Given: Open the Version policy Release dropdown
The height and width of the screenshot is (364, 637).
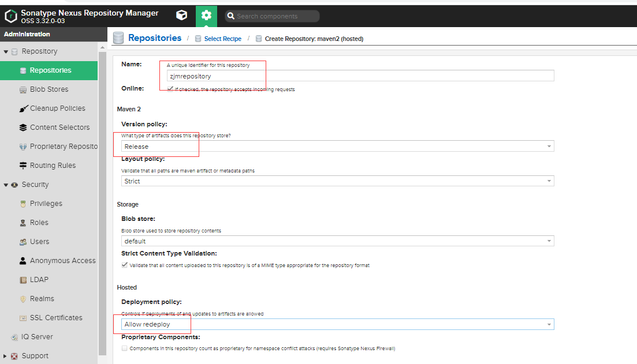Looking at the screenshot, I should pyautogui.click(x=338, y=146).
